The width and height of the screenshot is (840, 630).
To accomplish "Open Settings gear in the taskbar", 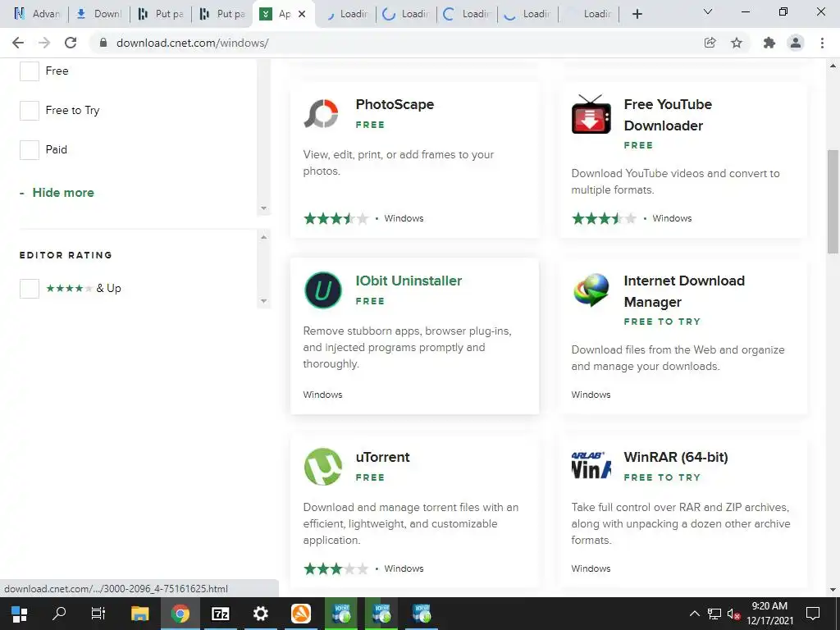I will coord(260,614).
